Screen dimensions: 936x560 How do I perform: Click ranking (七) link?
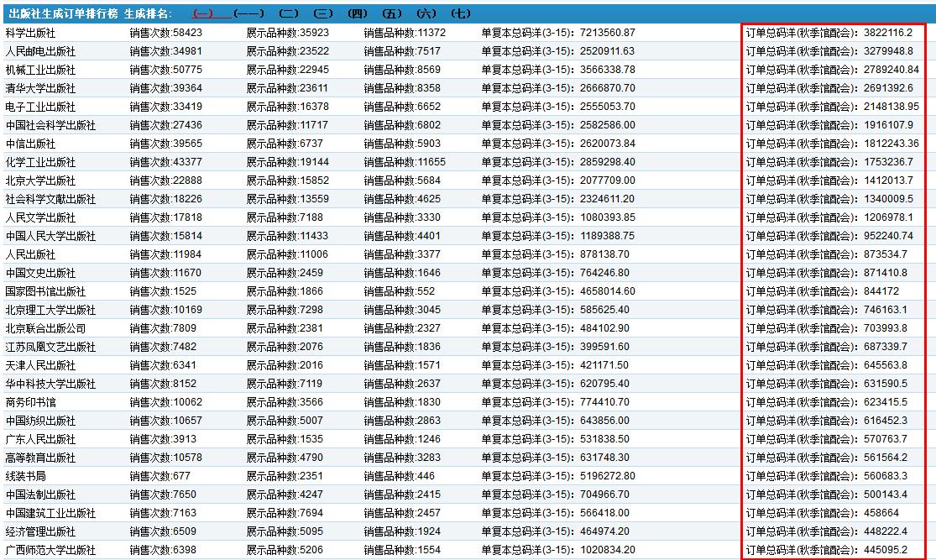(x=460, y=14)
